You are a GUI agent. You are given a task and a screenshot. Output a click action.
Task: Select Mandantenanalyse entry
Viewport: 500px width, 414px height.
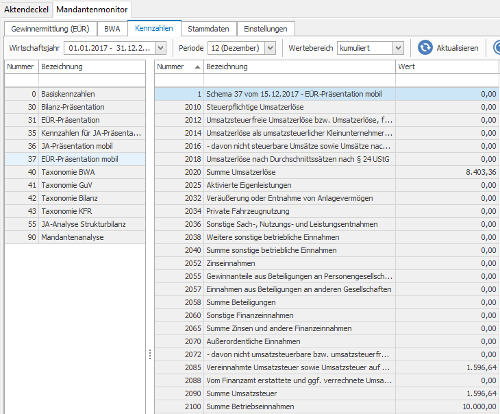(75, 237)
